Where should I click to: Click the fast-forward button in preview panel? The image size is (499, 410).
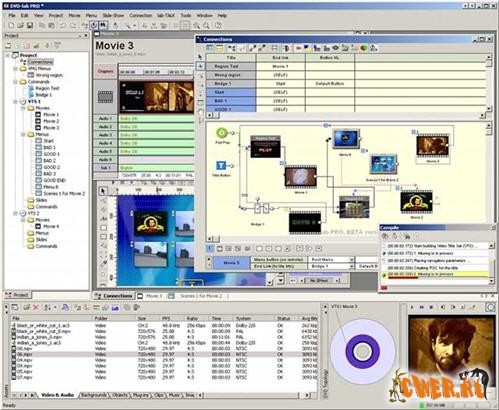tap(421, 307)
